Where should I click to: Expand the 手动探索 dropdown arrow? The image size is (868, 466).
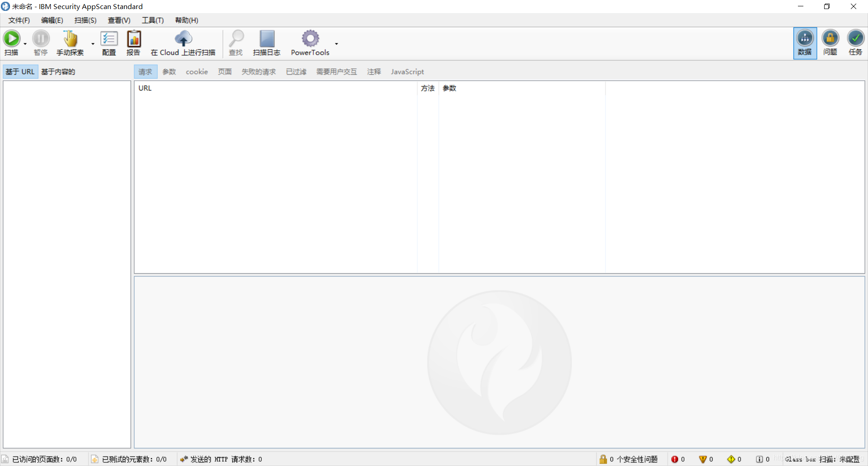point(93,44)
